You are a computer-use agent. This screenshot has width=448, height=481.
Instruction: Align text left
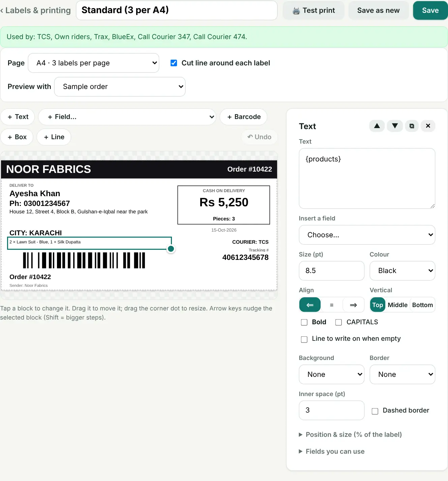(310, 305)
